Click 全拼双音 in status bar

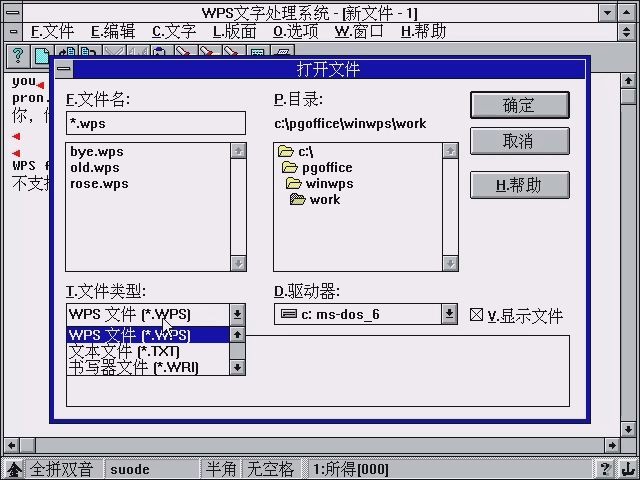click(x=61, y=469)
